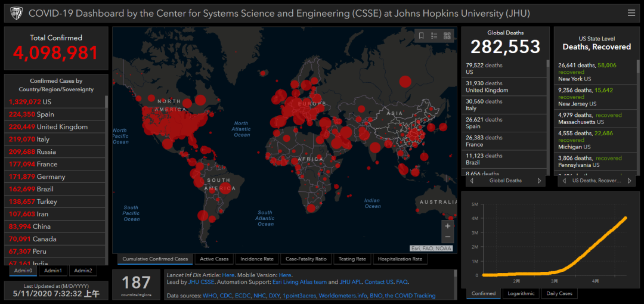
Task: Open the Worldometers.info data source link
Action: [x=342, y=296]
